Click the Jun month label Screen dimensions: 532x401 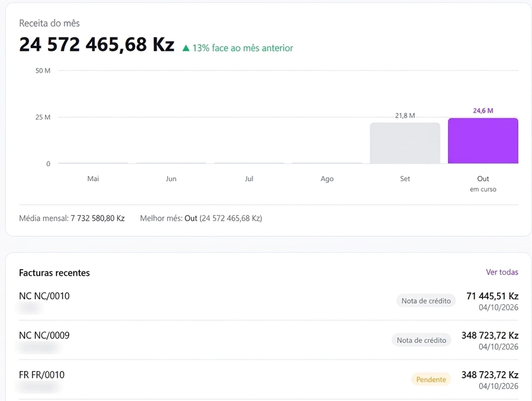coord(171,179)
